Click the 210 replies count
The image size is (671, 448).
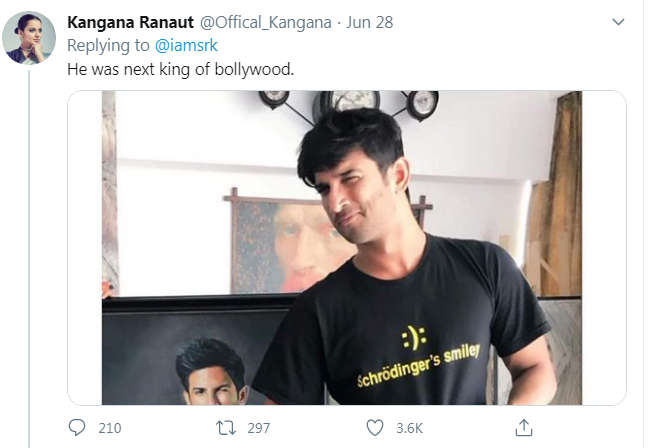tap(109, 428)
